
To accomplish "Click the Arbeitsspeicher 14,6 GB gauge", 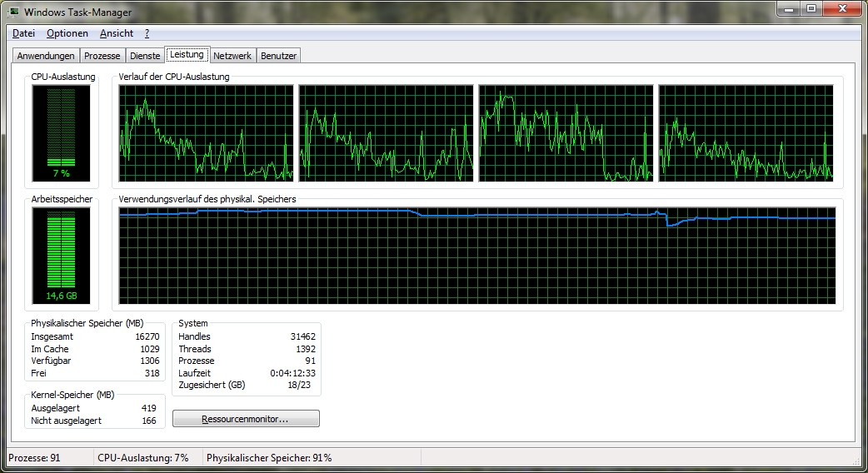I will (61, 256).
